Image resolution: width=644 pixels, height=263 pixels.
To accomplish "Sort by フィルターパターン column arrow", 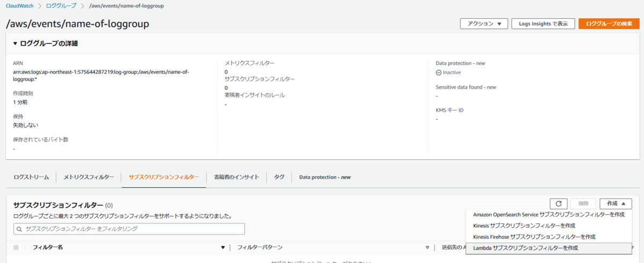I will (x=428, y=247).
